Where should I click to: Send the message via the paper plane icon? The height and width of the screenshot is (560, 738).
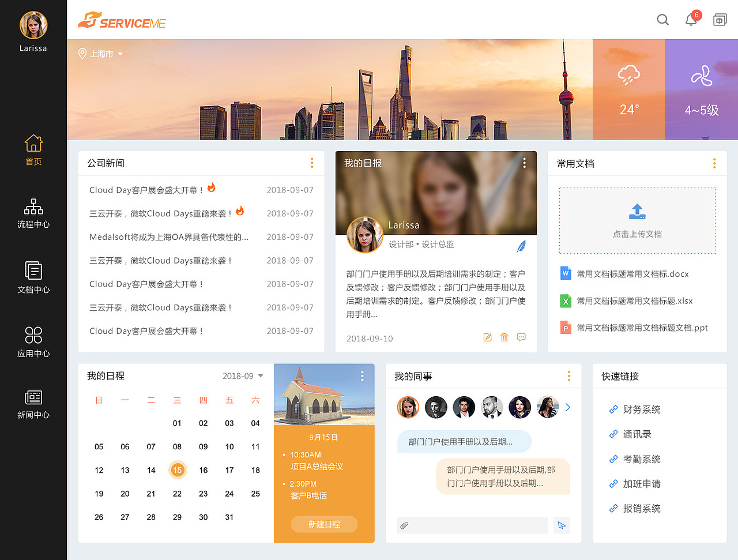561,525
